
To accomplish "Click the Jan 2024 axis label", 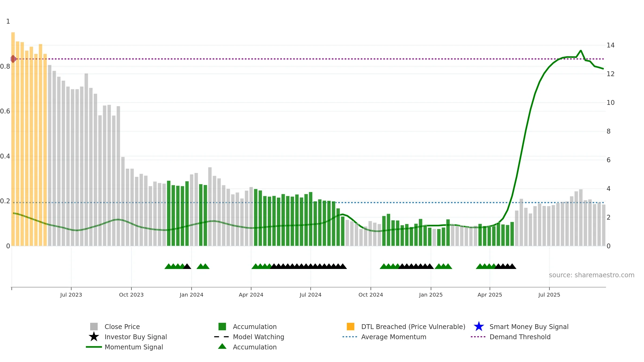I will [191, 295].
